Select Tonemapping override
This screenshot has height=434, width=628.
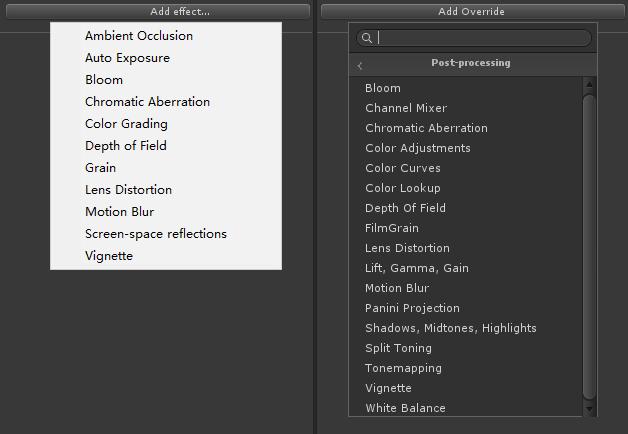403,368
